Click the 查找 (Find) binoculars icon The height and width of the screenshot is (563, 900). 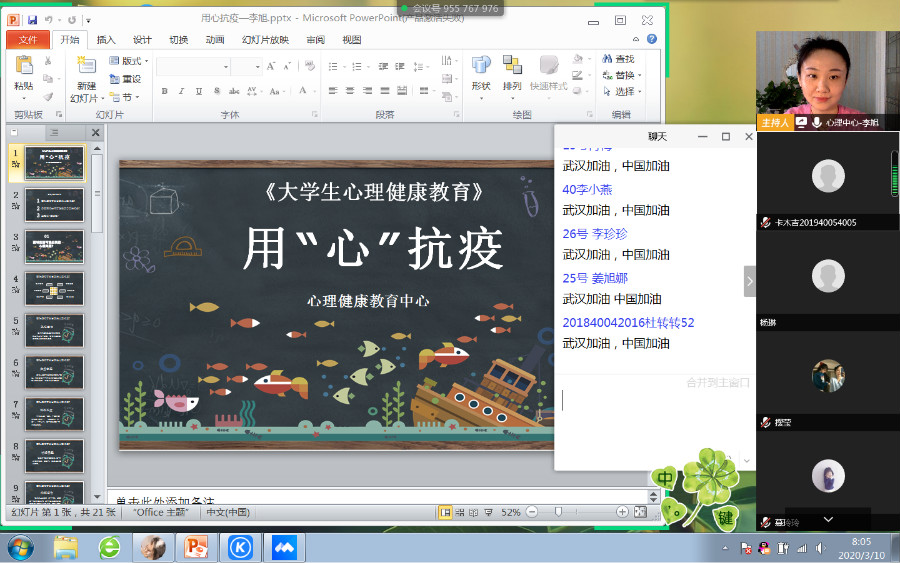click(x=607, y=59)
